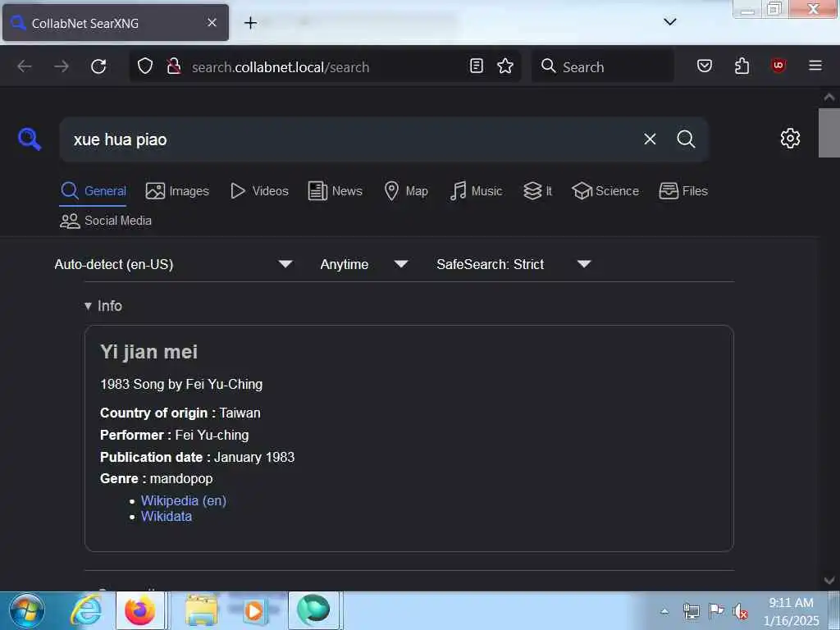The image size is (840, 630).
Task: Click the 'Yi jian mei' heading
Action: click(149, 352)
